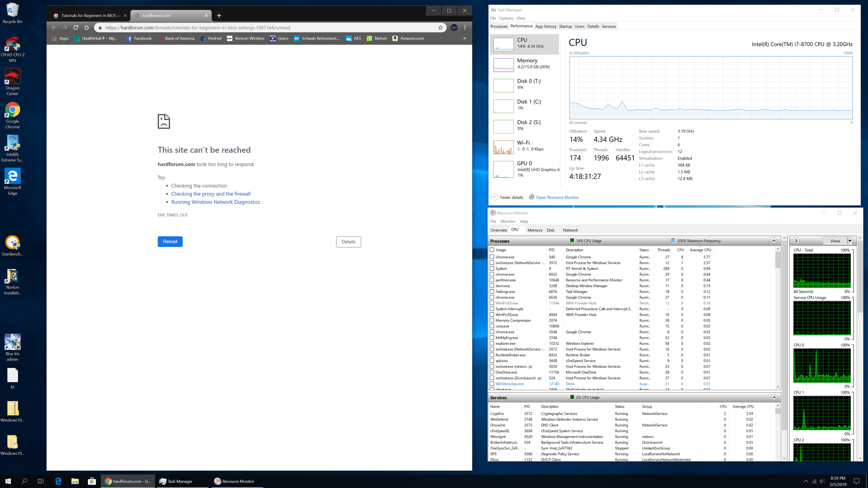Open Task Manager Startup tab
868x488 pixels.
565,26
